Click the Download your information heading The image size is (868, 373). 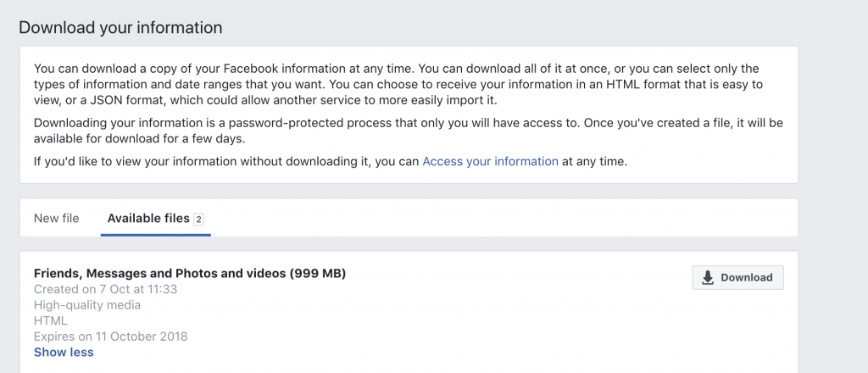pyautogui.click(x=120, y=27)
